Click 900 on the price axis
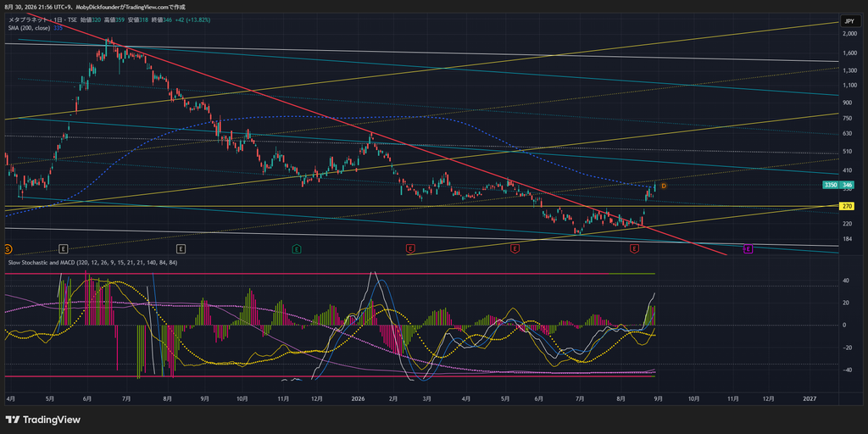868x434 pixels. tap(848, 103)
